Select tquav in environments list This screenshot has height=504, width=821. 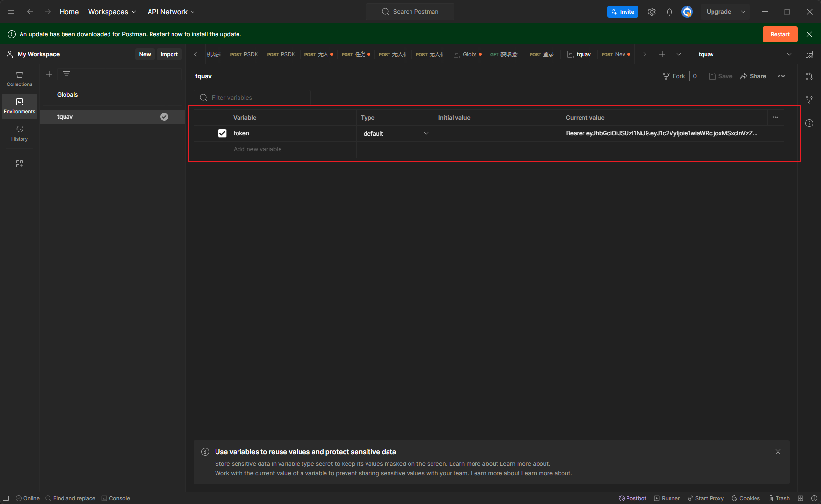(x=112, y=117)
